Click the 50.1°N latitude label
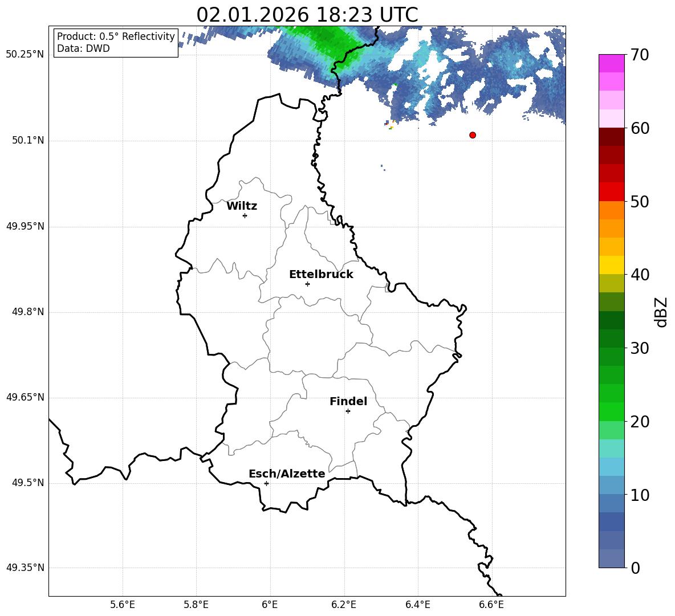The image size is (675, 616). pyautogui.click(x=28, y=140)
